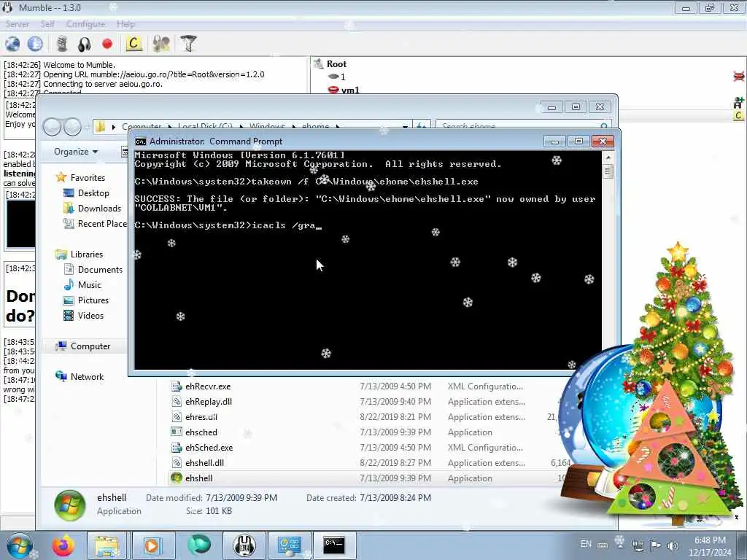
Task: Open Desktop in Explorer Favorites
Action: tap(93, 192)
